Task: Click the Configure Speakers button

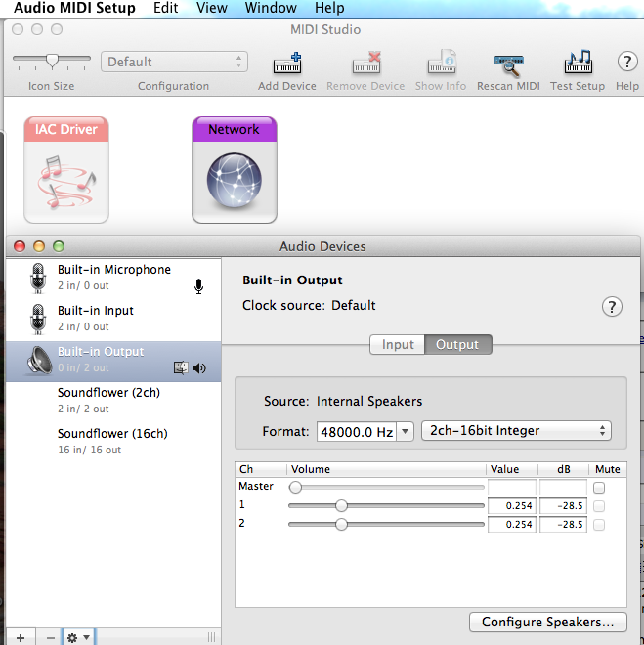Action: point(548,622)
